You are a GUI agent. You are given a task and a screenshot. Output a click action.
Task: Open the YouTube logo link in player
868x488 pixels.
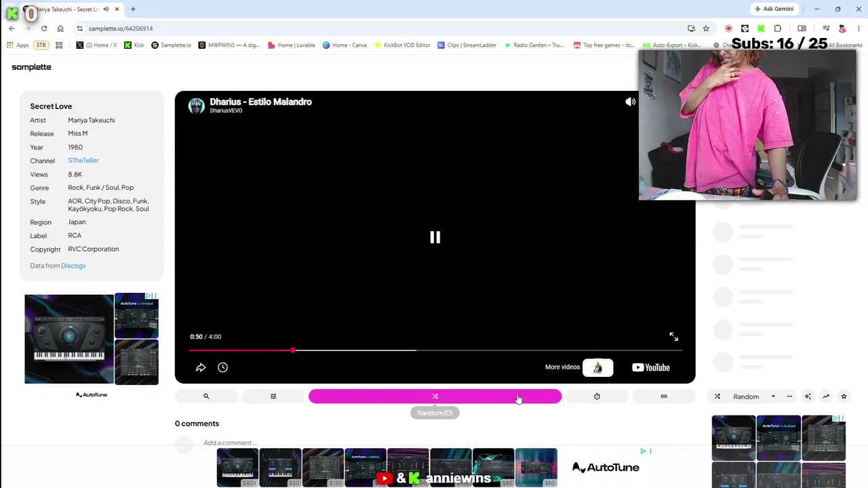coord(650,367)
